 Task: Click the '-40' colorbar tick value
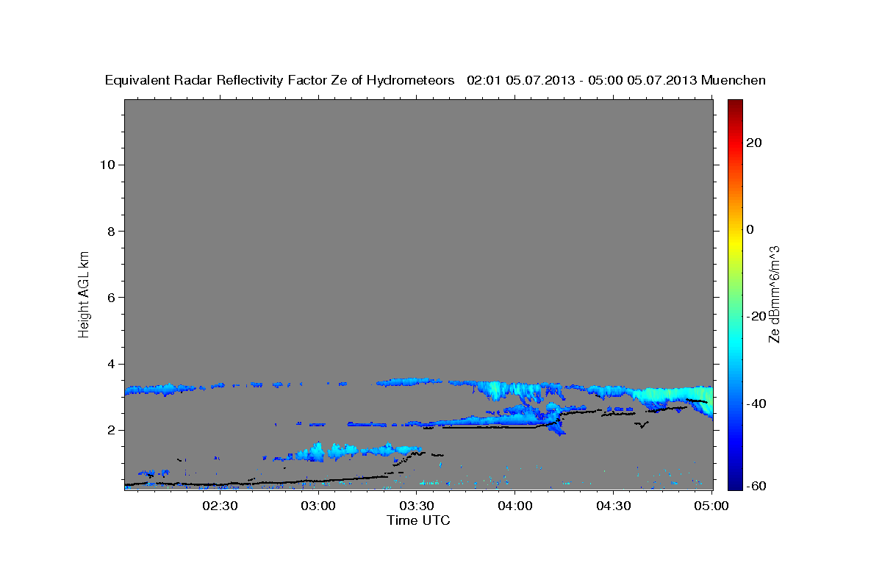(756, 404)
